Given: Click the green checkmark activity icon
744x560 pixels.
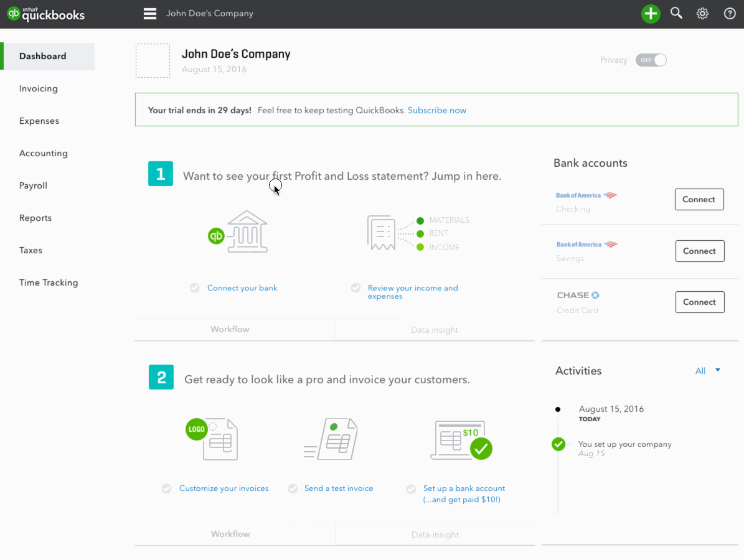Looking at the screenshot, I should (x=558, y=444).
